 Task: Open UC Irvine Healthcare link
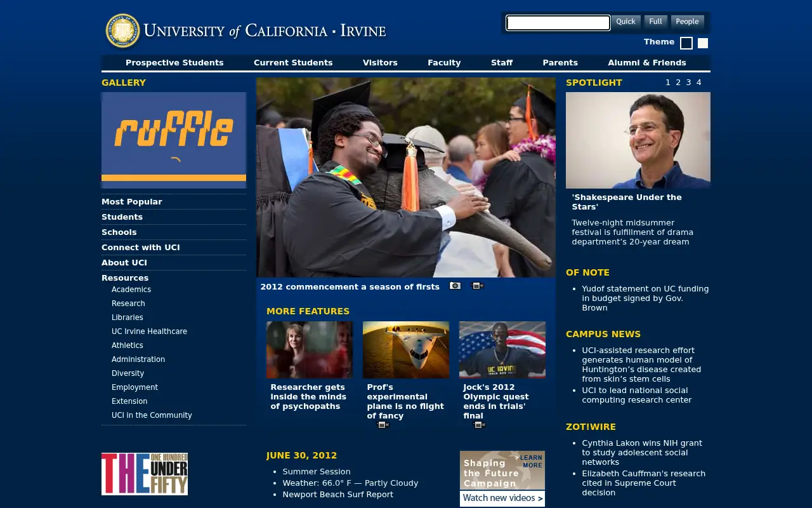149,331
